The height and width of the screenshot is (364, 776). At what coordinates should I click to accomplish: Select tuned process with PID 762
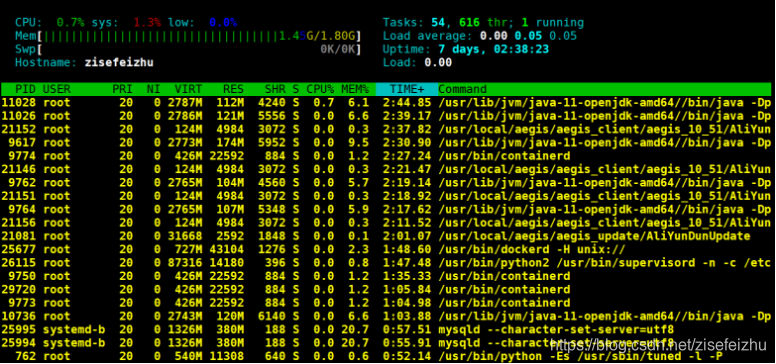pos(386,356)
